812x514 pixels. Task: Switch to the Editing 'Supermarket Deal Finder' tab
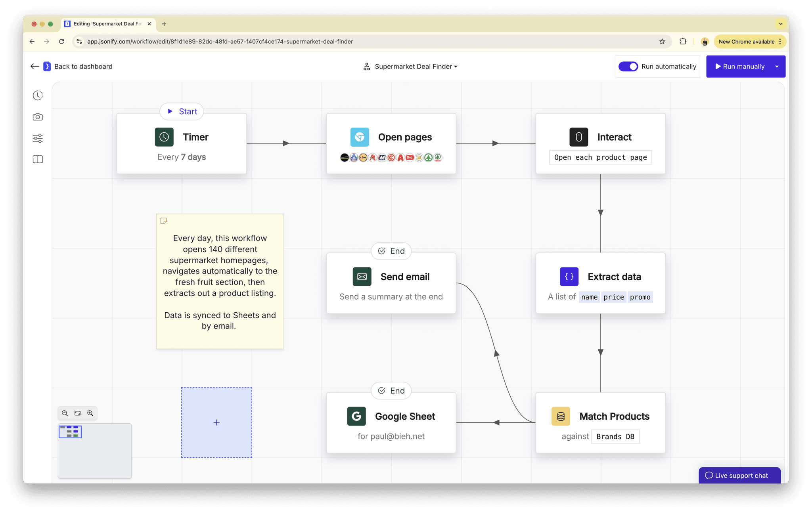[x=107, y=24]
